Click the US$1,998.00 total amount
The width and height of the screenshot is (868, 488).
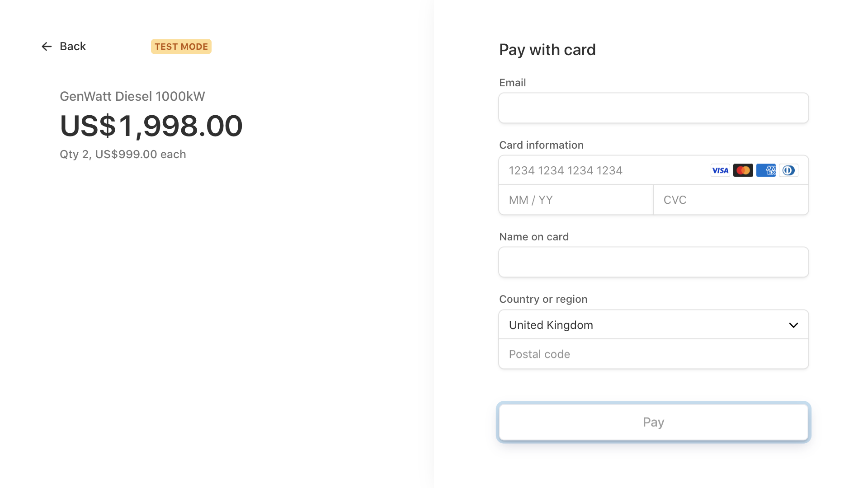coord(151,126)
